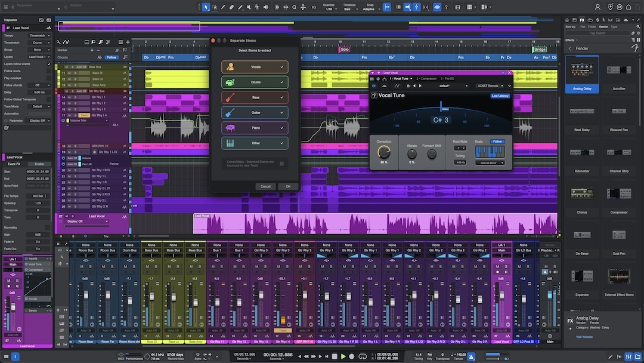Sort browser by Flat
The width and height of the screenshot is (644, 363).
coord(583,27)
